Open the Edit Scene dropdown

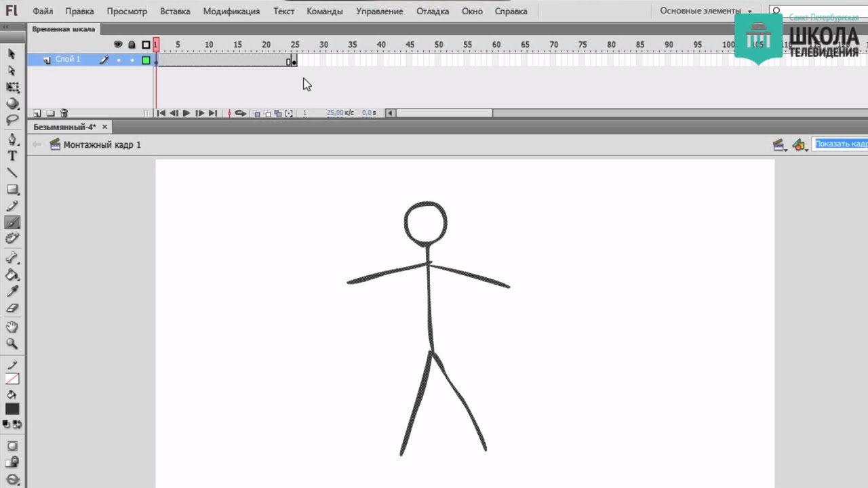click(779, 145)
